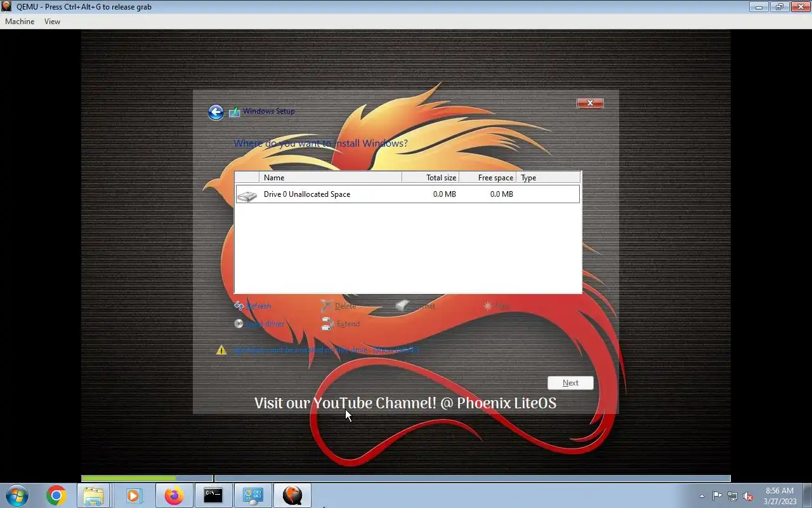Click the Delete option label
The width and height of the screenshot is (812, 508).
345,306
